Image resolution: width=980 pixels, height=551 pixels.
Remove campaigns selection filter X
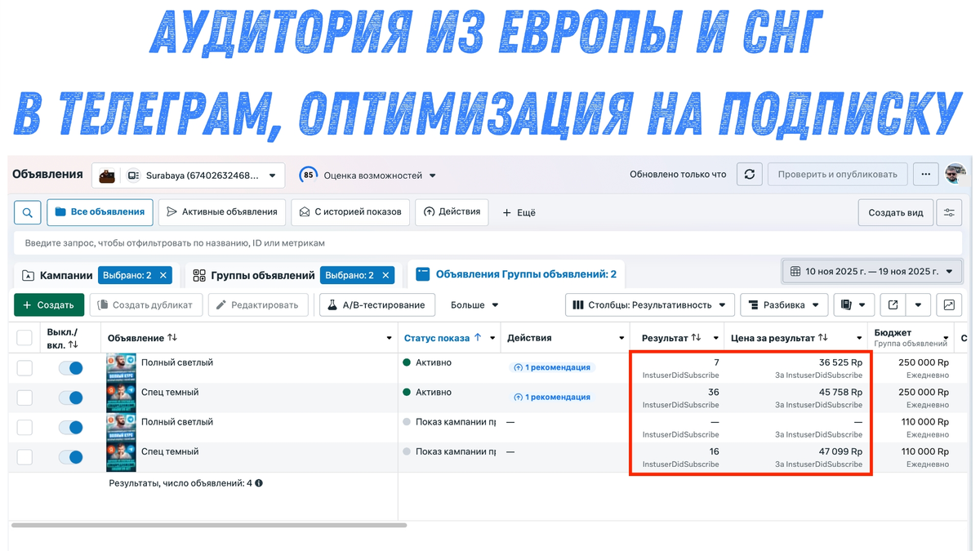coord(163,275)
